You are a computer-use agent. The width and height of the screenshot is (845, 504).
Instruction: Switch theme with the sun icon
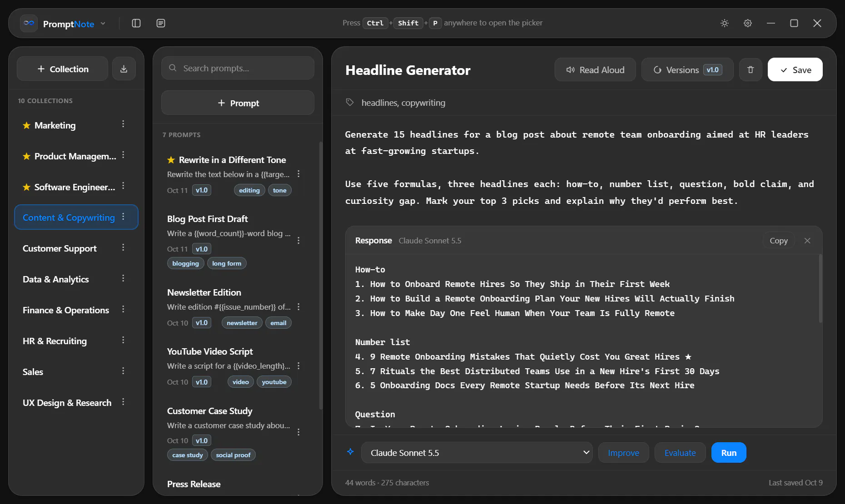pos(725,23)
